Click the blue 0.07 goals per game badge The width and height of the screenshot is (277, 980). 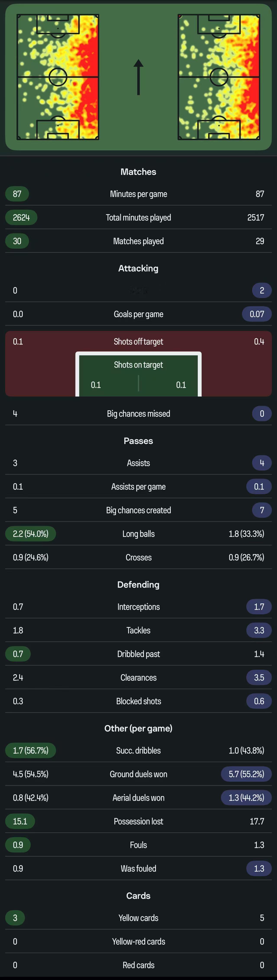click(x=257, y=314)
